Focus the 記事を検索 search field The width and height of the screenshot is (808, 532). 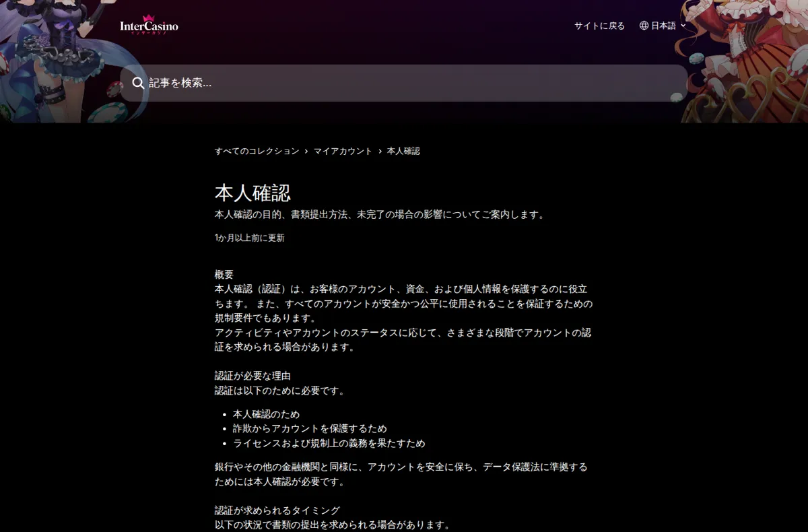(x=404, y=83)
